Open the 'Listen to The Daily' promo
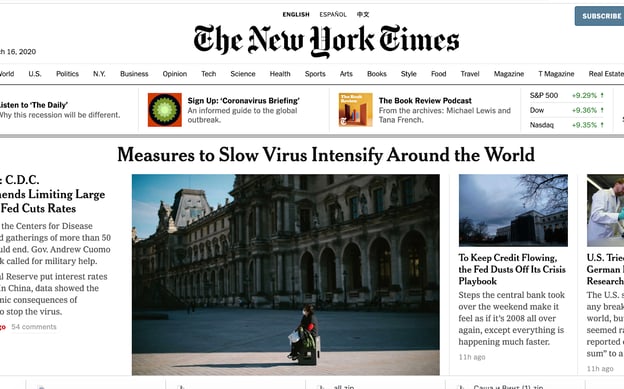Viewport: 624px width, 389px height. pos(60,110)
